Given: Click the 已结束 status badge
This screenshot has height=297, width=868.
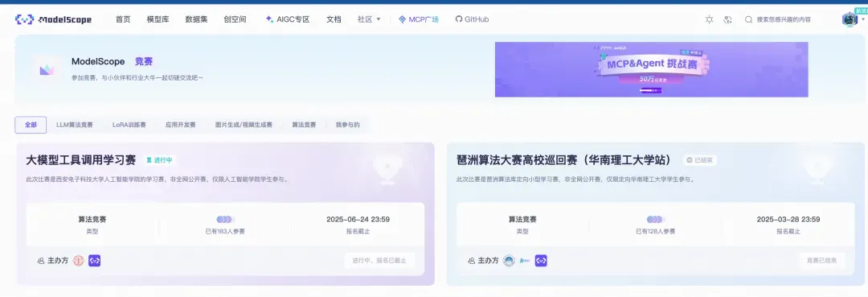Looking at the screenshot, I should point(700,160).
